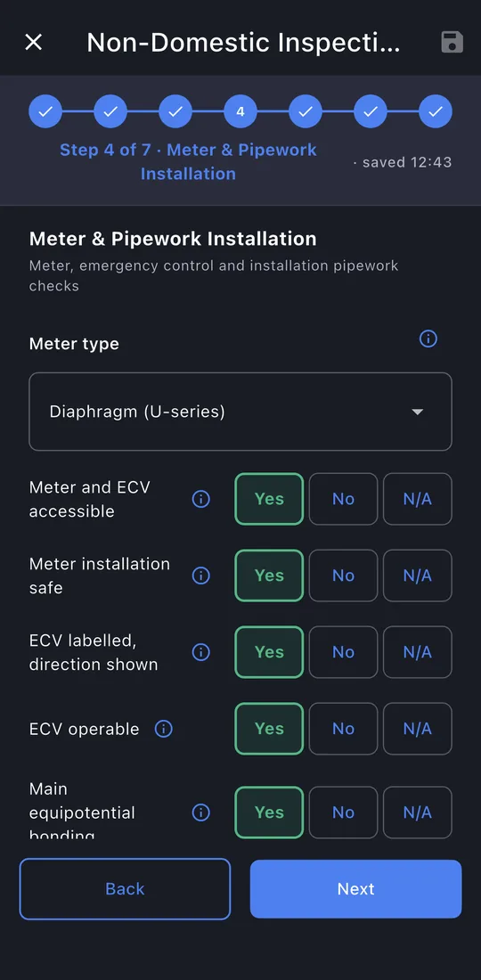Choose No for ECV labelled, direction shown

(343, 652)
